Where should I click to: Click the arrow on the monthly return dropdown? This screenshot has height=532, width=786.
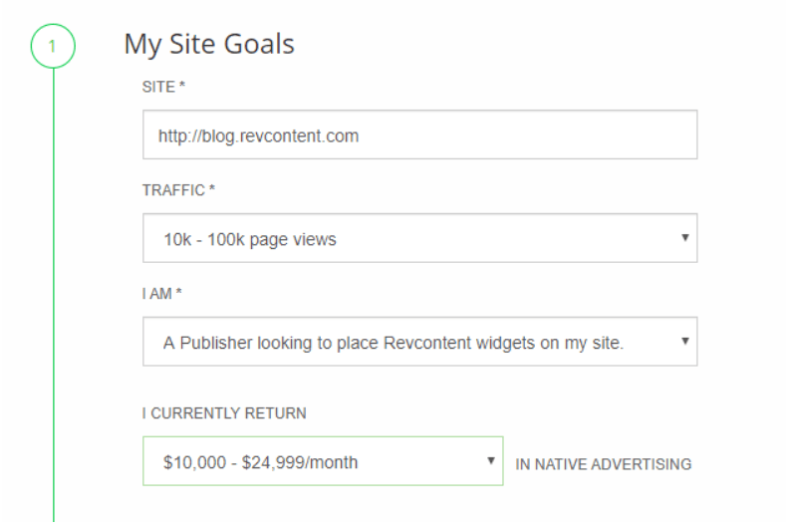(490, 461)
